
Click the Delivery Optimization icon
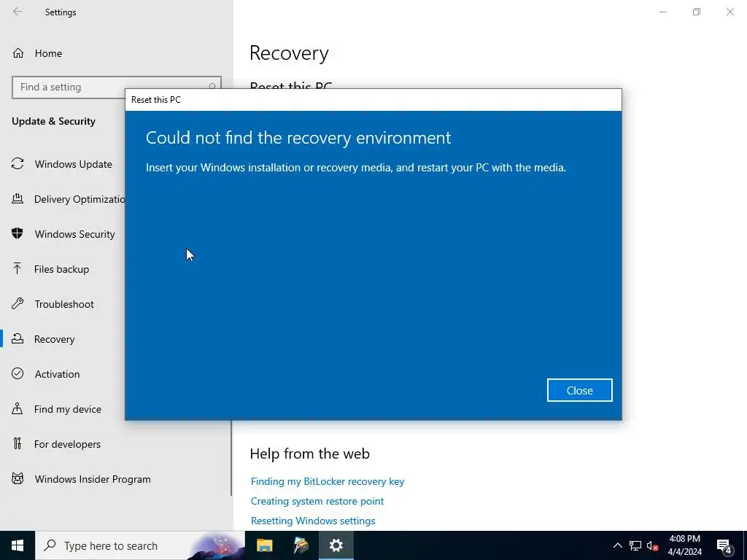coord(18,198)
